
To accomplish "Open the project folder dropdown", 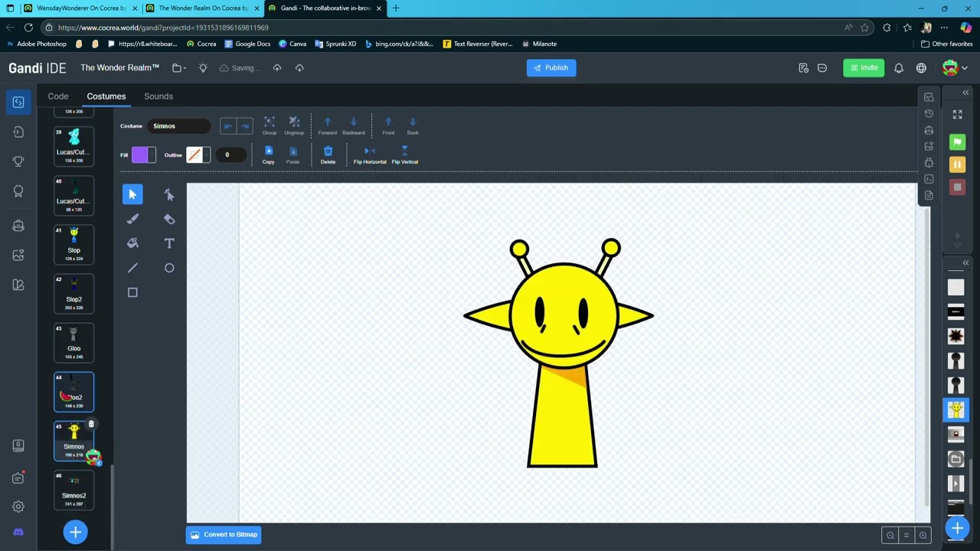I will (x=179, y=68).
